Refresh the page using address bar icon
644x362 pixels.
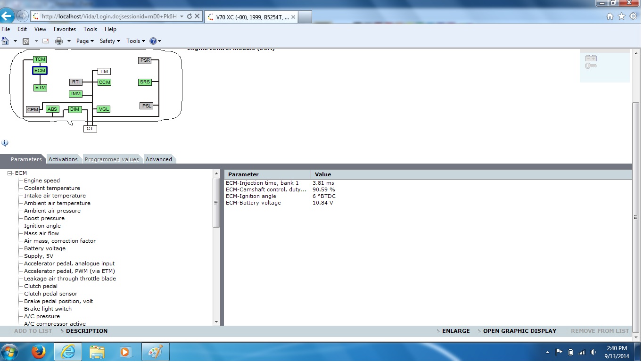[x=190, y=16]
